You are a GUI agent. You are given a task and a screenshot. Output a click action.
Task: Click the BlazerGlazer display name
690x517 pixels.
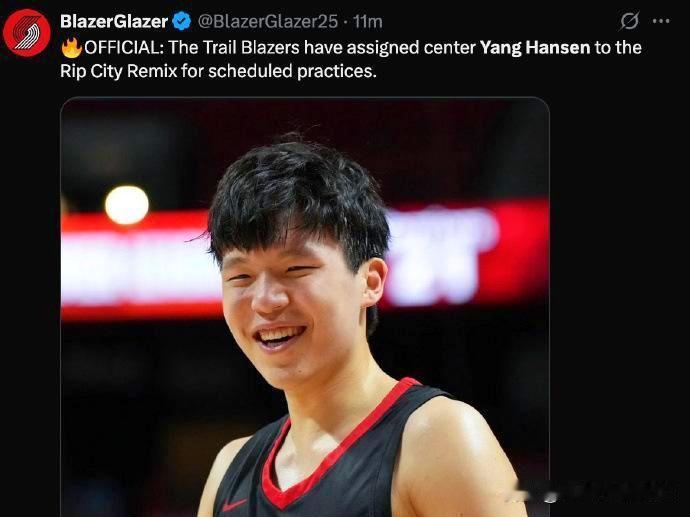114,21
